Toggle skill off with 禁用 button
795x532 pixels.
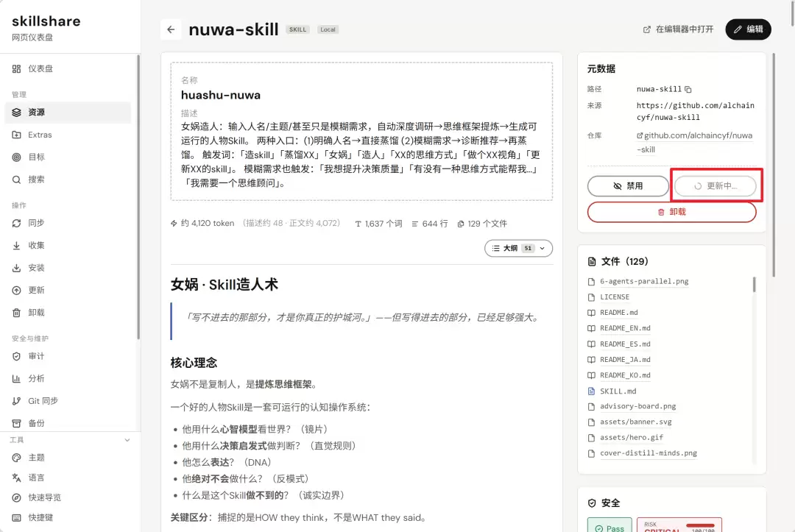tap(628, 186)
